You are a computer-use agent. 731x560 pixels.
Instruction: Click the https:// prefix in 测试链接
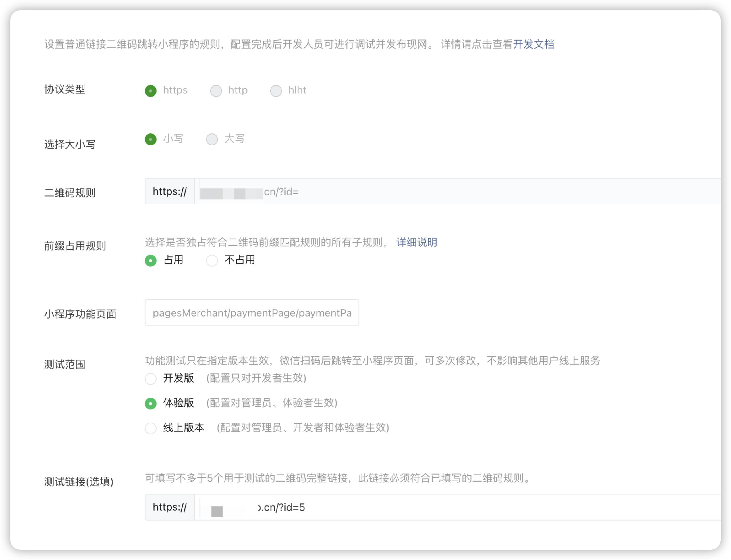(x=170, y=507)
